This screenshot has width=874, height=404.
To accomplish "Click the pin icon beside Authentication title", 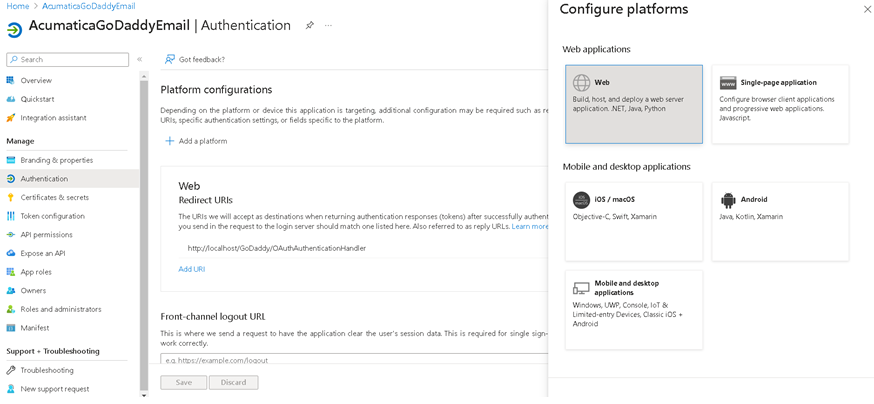I will click(x=310, y=26).
